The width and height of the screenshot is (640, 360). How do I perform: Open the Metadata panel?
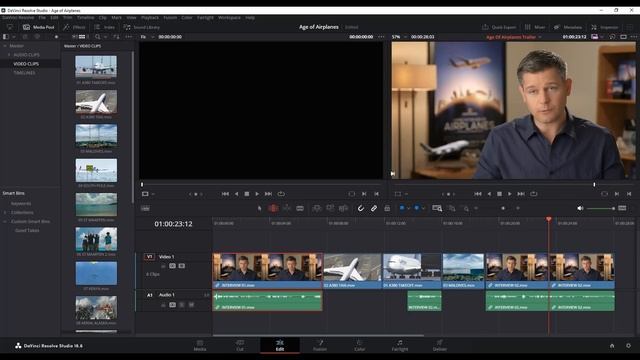coord(568,27)
